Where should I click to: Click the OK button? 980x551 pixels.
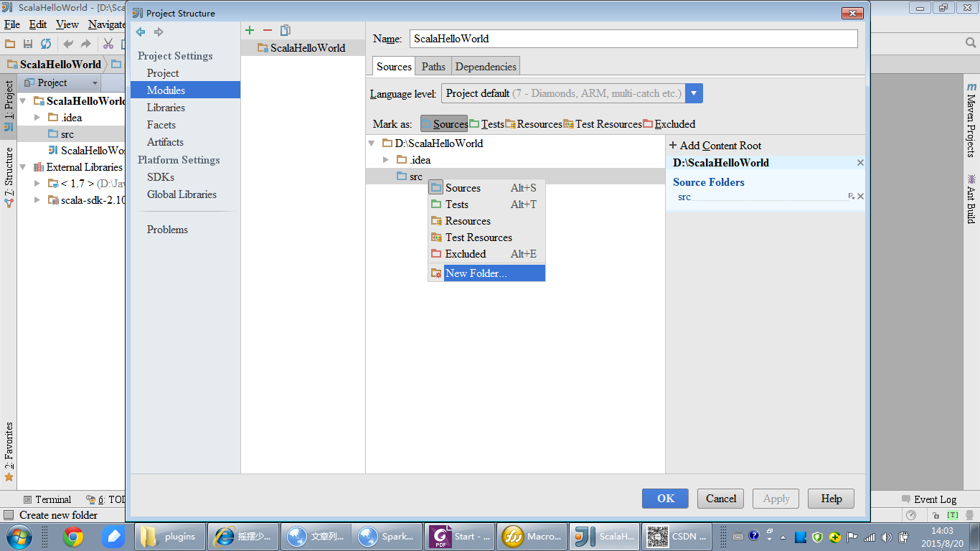pyautogui.click(x=665, y=499)
